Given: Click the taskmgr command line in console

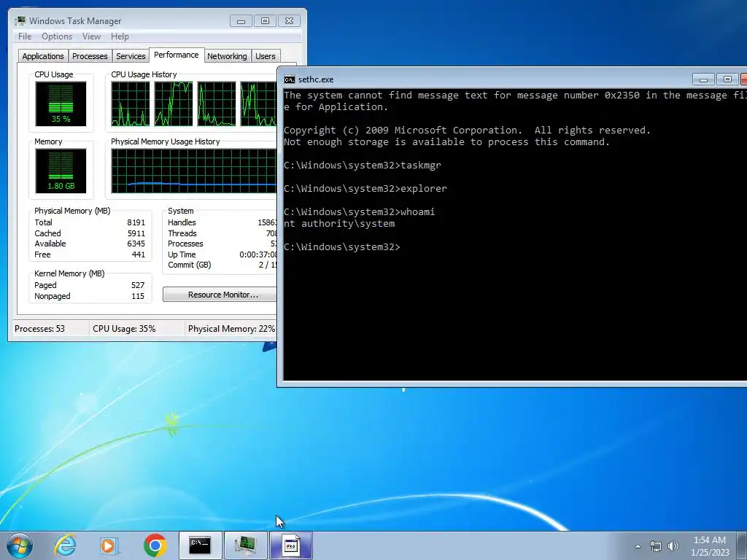Looking at the screenshot, I should 363,166.
